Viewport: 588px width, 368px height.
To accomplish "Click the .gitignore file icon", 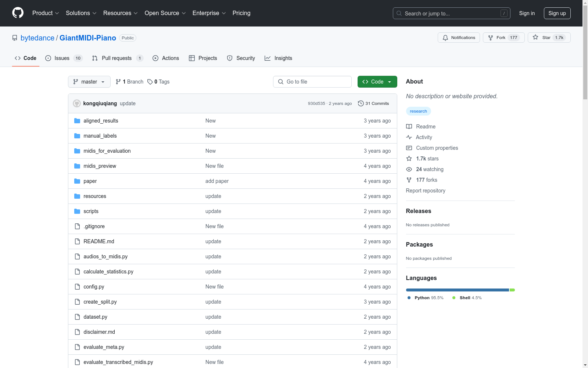I will [77, 226].
